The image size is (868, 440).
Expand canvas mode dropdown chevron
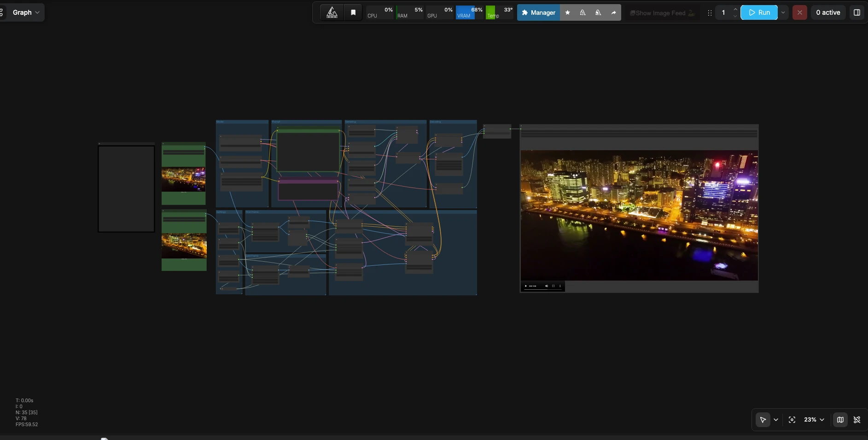pos(776,420)
